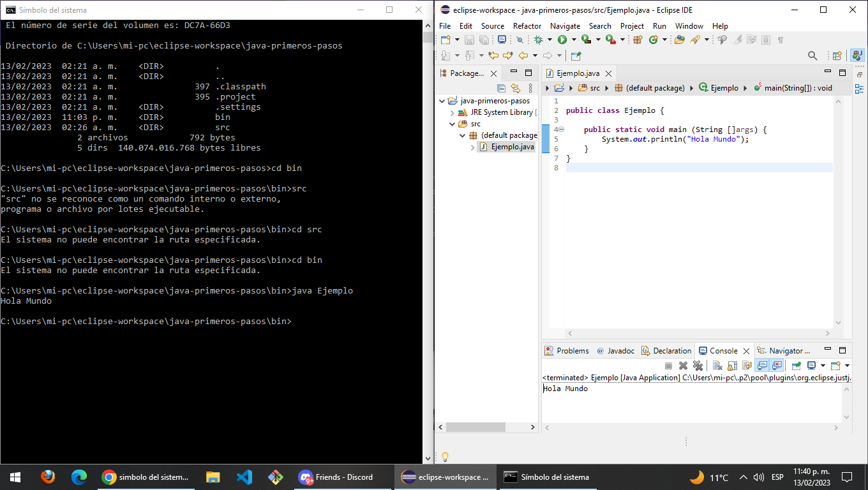This screenshot has height=490, width=868.
Task: Collapse the src folder node
Action: click(452, 124)
